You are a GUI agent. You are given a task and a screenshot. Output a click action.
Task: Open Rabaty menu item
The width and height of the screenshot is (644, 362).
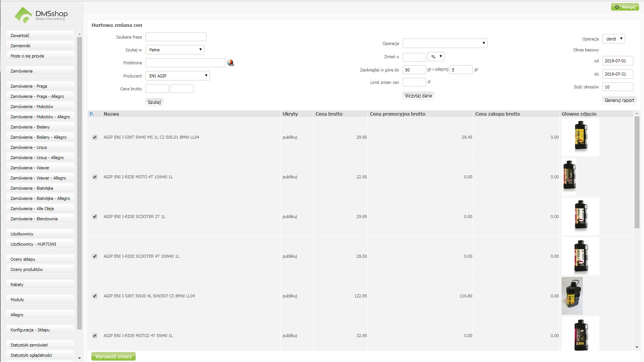[40, 285]
